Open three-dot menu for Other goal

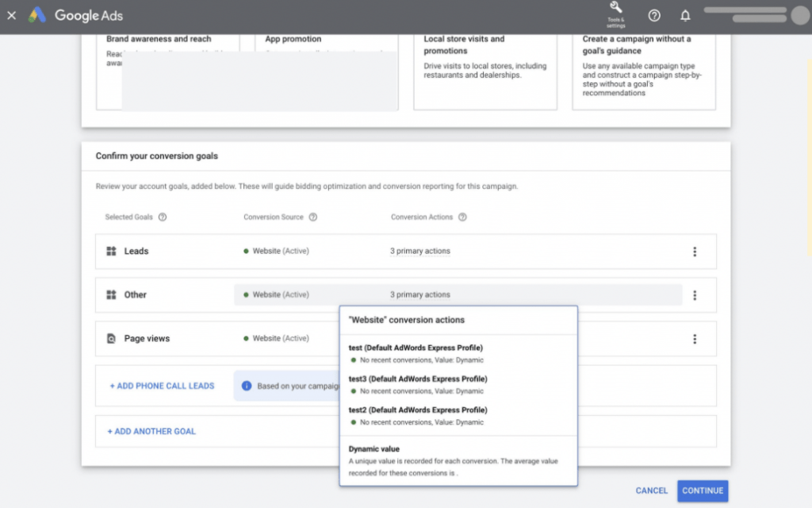(x=695, y=295)
